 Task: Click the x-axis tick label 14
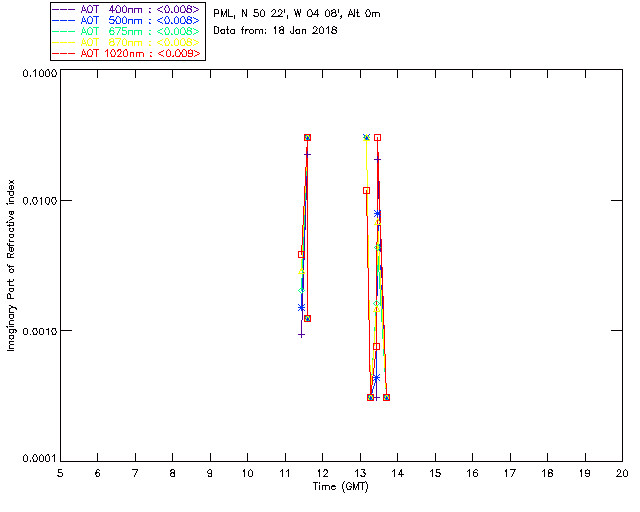tap(398, 473)
